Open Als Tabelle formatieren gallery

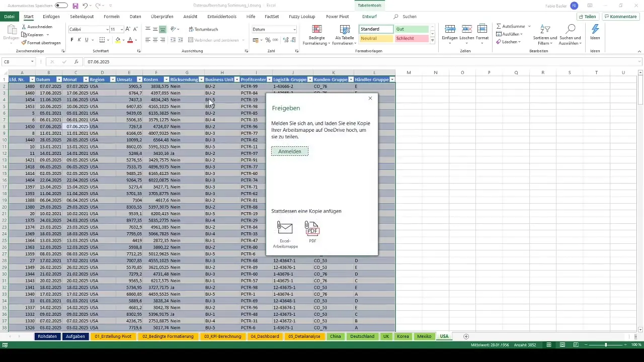[x=345, y=35]
